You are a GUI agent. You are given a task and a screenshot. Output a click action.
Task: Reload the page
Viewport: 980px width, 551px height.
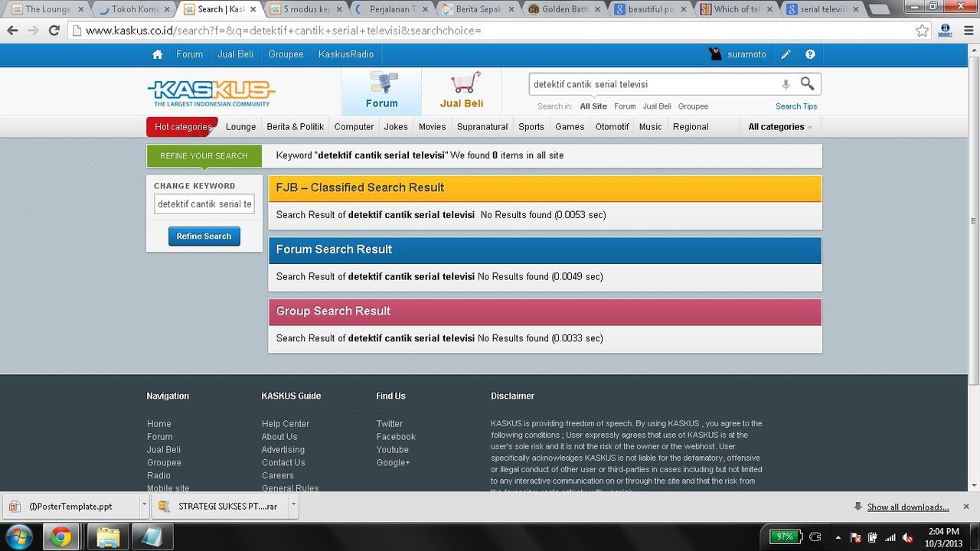(54, 31)
